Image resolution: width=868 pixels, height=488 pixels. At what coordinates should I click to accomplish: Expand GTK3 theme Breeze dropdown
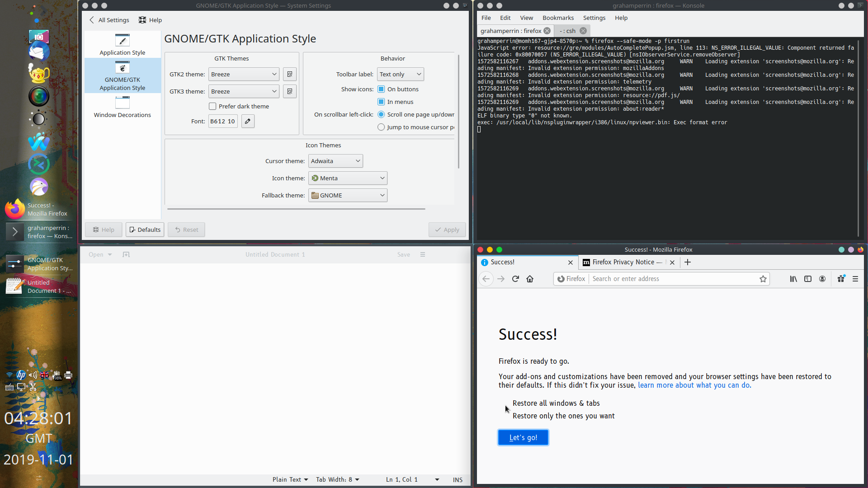(244, 91)
